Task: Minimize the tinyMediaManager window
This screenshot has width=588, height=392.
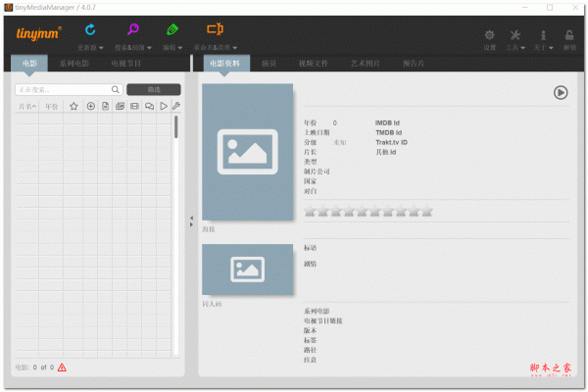Action: pos(525,8)
